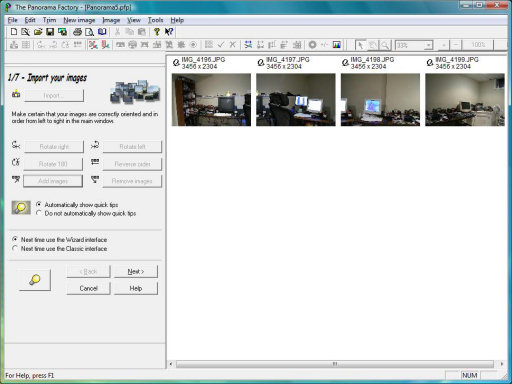
Task: Click the Open folder toolbar icon
Action: pyautogui.click(x=38, y=32)
